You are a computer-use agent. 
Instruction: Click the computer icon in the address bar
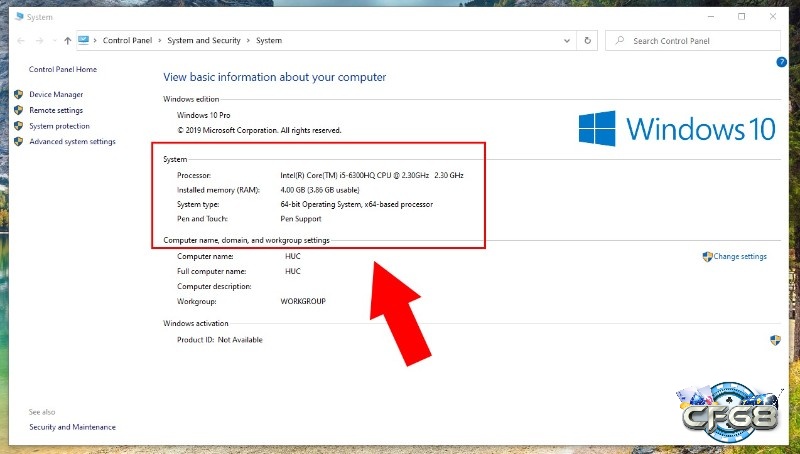85,41
